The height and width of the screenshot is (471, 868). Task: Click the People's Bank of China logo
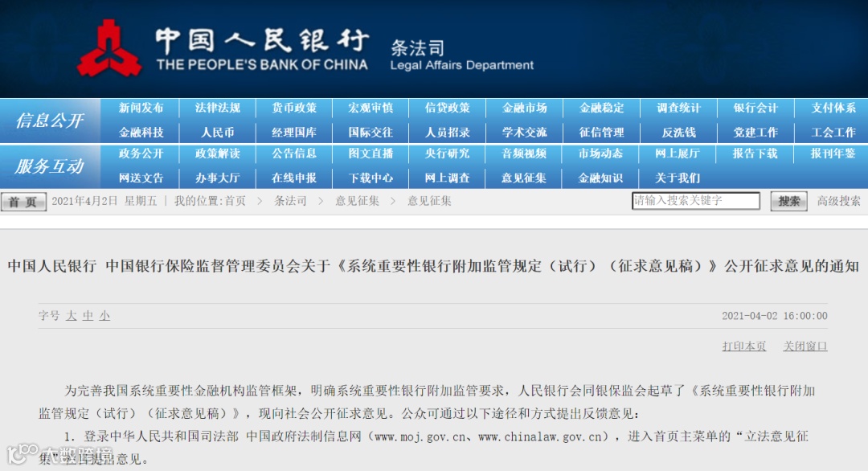pyautogui.click(x=109, y=49)
